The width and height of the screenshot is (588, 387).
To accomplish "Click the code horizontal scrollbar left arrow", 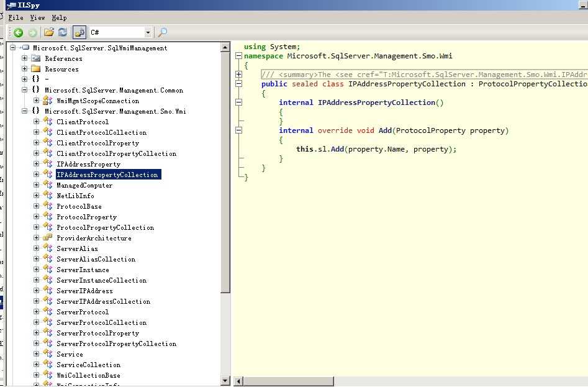I will click(x=238, y=381).
